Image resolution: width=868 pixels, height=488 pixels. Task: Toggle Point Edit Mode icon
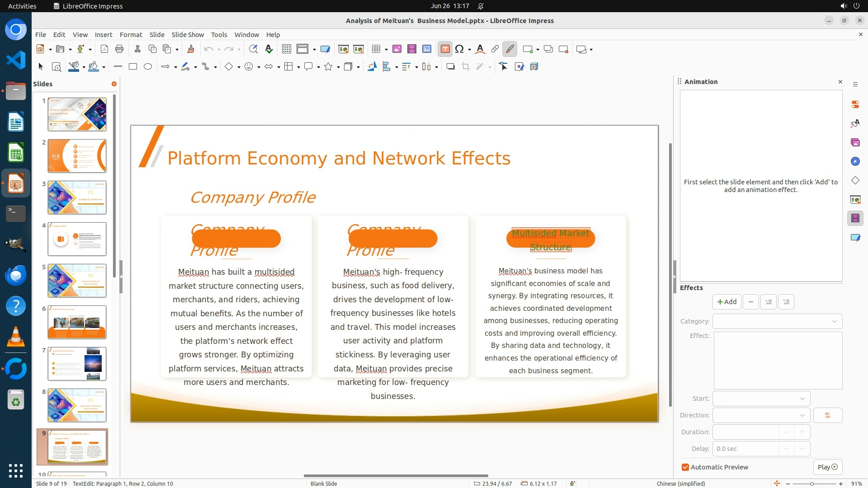pos(504,67)
